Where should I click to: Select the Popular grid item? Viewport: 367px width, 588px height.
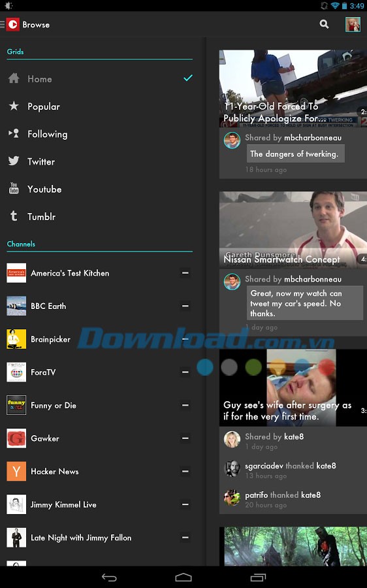[100, 106]
